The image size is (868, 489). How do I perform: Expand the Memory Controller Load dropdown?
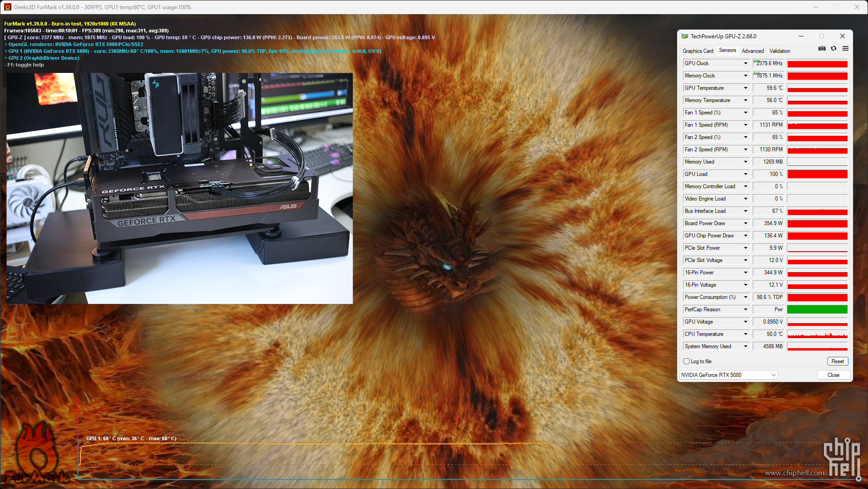745,186
